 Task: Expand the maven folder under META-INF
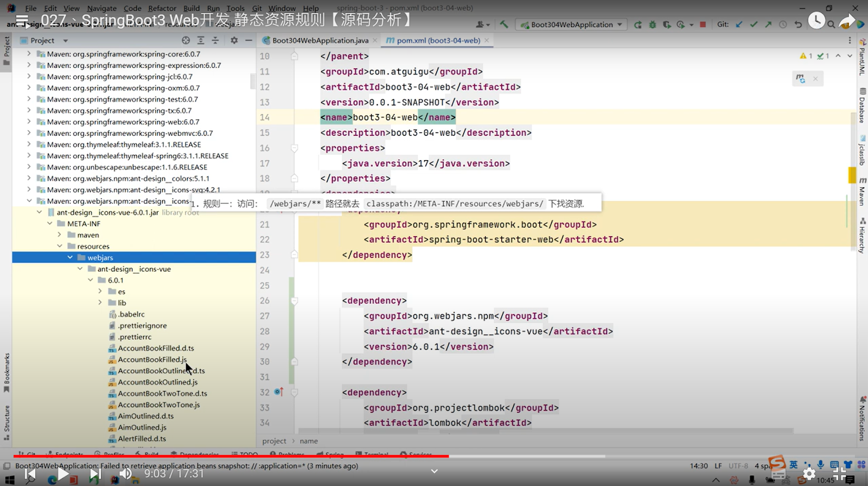coord(59,235)
